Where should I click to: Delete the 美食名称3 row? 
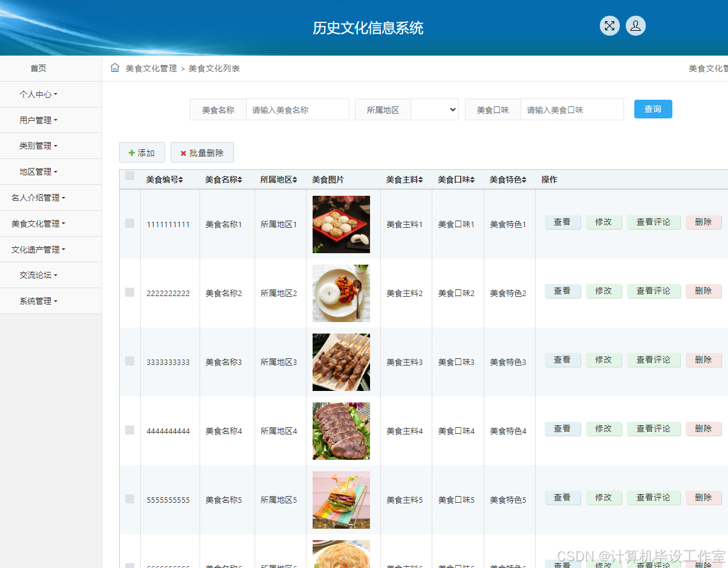click(x=704, y=360)
